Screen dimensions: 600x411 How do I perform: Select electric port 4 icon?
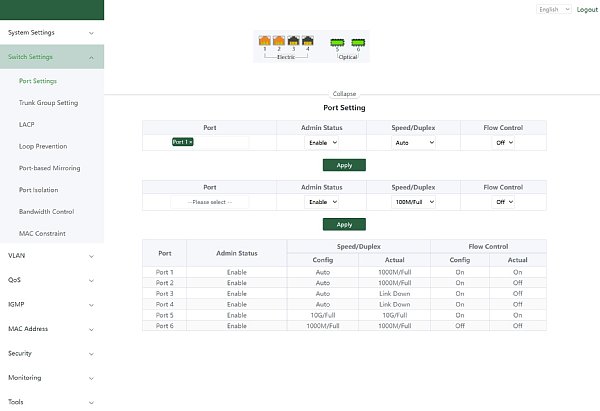point(307,41)
